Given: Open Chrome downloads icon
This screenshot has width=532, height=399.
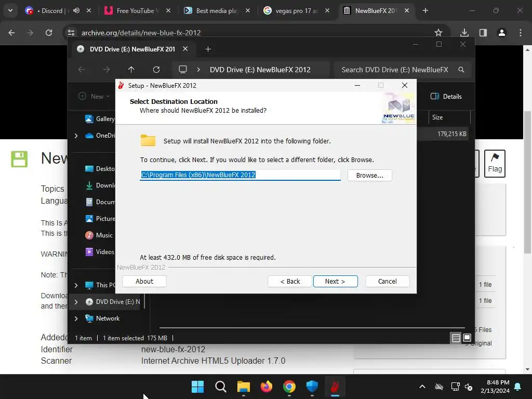Looking at the screenshot, I should point(464,33).
